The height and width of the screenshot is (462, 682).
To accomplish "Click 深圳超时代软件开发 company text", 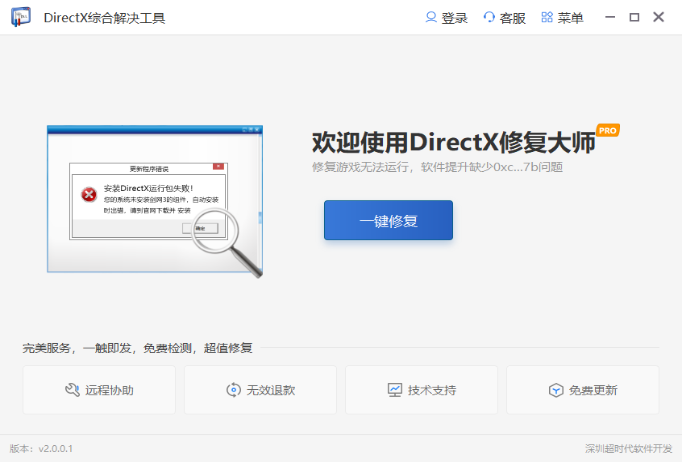I will click(629, 449).
